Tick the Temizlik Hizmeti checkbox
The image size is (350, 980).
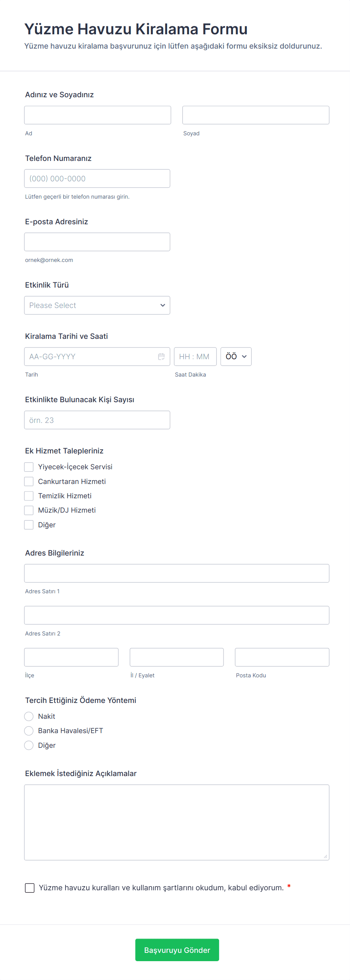[x=29, y=496]
